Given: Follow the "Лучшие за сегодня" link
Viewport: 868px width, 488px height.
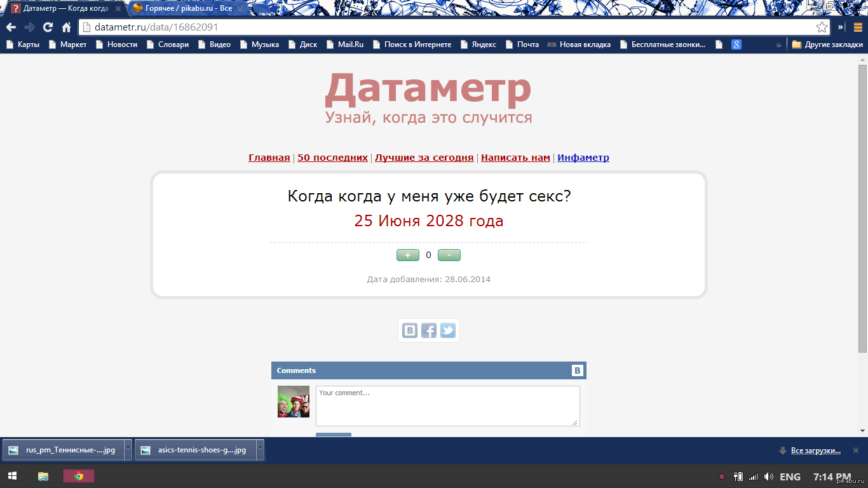Looking at the screenshot, I should (424, 158).
